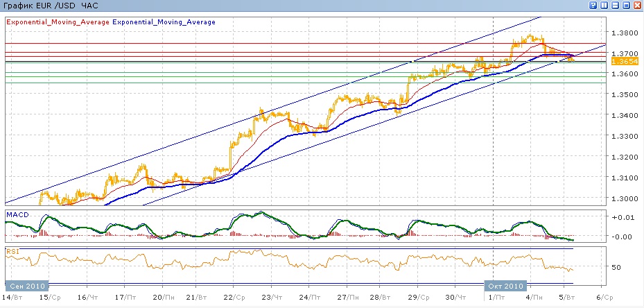Click the pause-style two-bar window icon

(x=604, y=6)
